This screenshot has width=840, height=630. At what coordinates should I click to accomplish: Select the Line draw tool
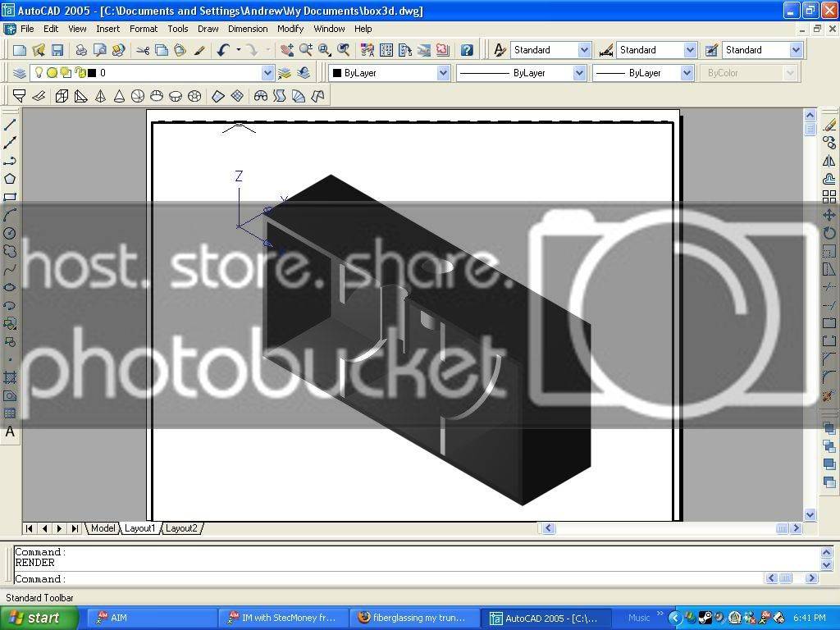tap(10, 125)
